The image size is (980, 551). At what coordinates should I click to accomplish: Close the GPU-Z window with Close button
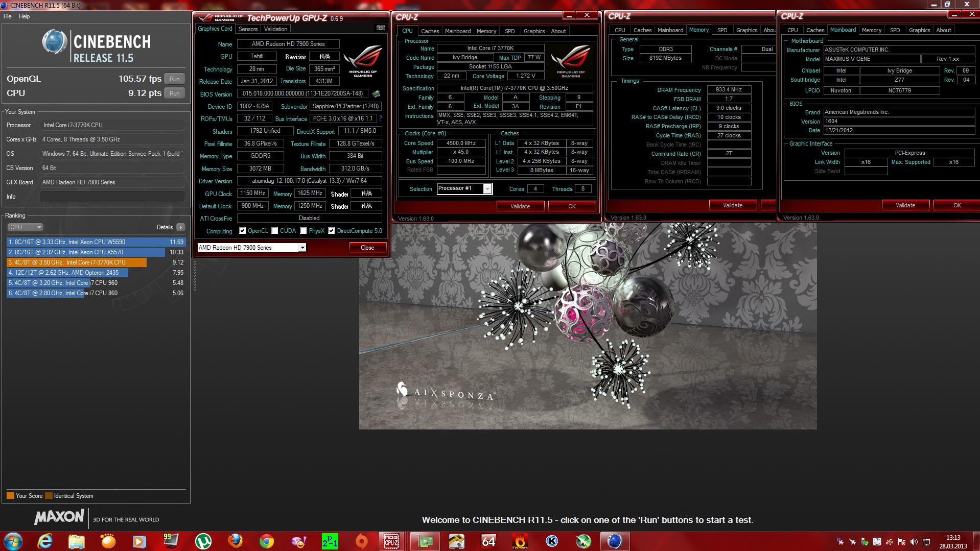tap(367, 248)
